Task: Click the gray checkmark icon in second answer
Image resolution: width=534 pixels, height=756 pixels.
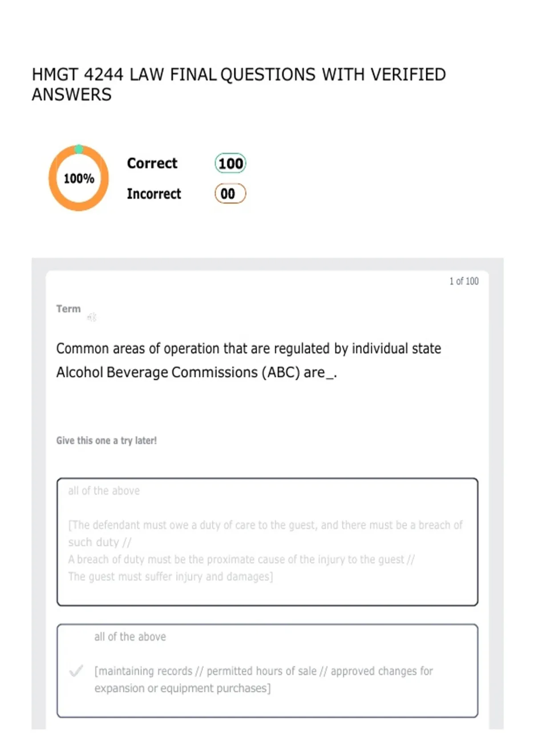Action: [76, 671]
